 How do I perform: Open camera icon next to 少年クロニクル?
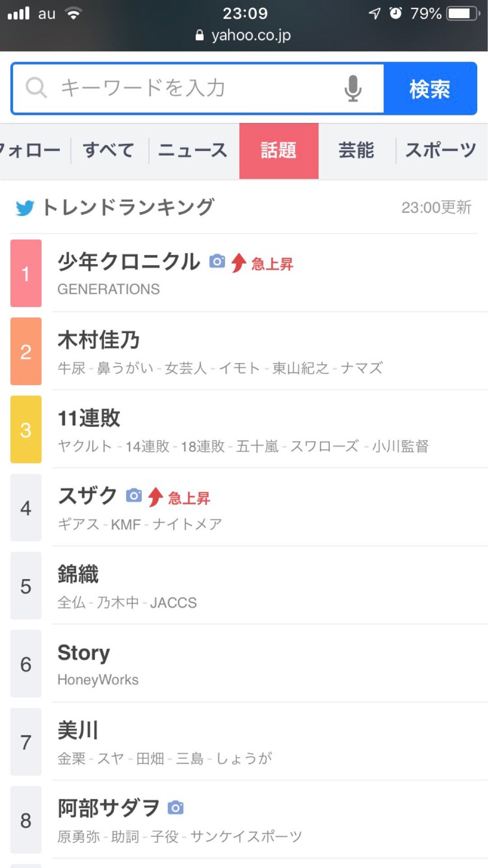pos(217,261)
